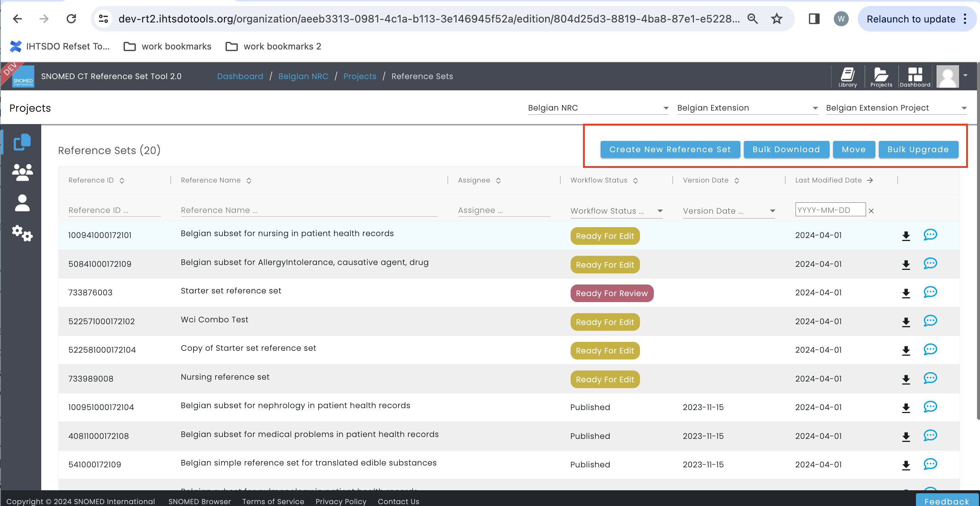
Task: Download the Nursing reference set
Action: (906, 379)
